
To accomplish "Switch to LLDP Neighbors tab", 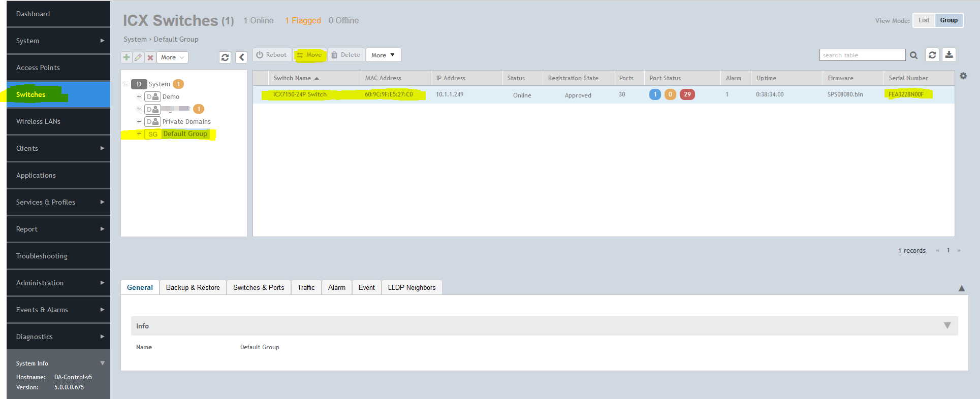I will pyautogui.click(x=412, y=287).
